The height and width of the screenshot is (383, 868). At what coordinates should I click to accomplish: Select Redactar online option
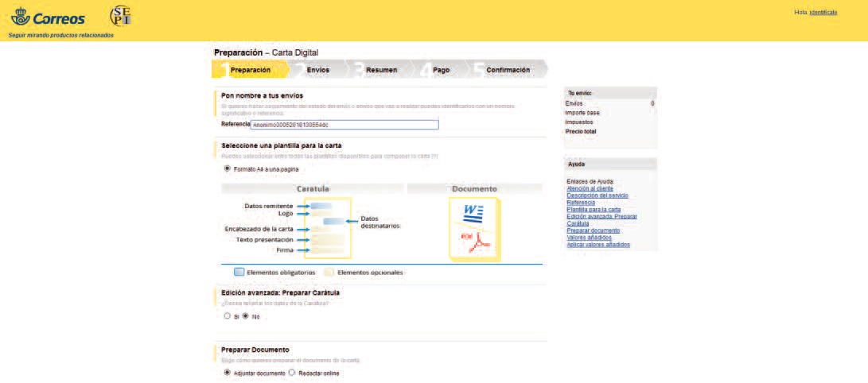[x=292, y=372]
